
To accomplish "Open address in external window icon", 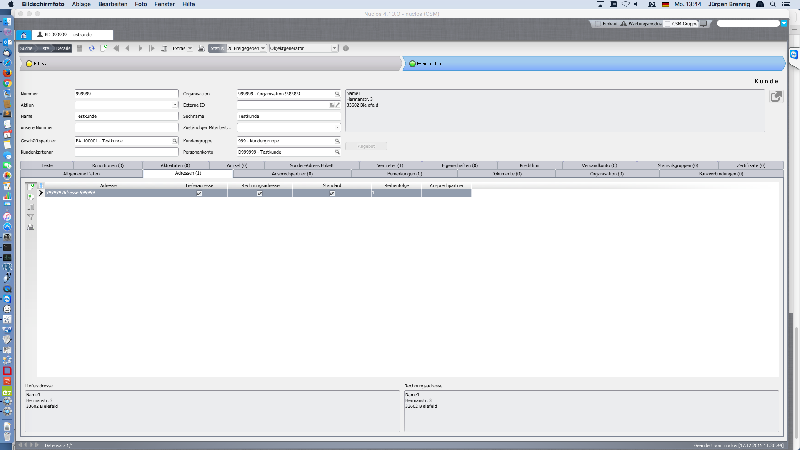I will click(776, 96).
